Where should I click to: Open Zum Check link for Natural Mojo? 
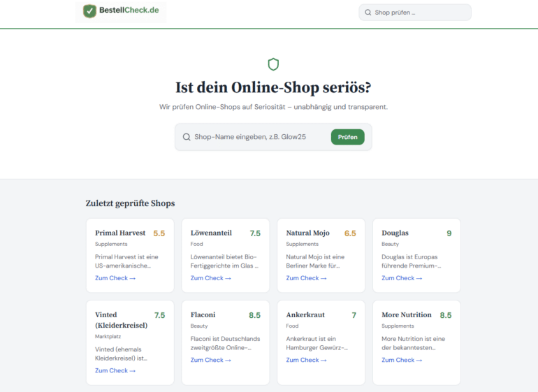[x=306, y=278]
